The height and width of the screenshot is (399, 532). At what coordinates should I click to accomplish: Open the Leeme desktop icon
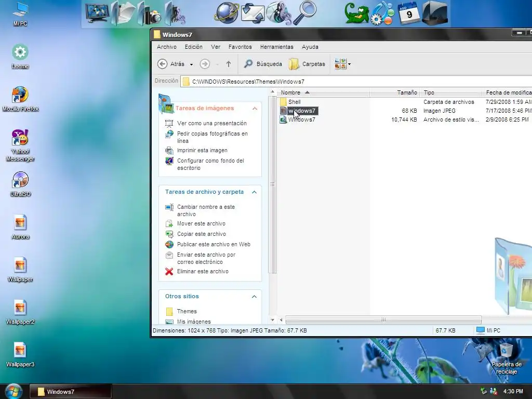coord(20,57)
